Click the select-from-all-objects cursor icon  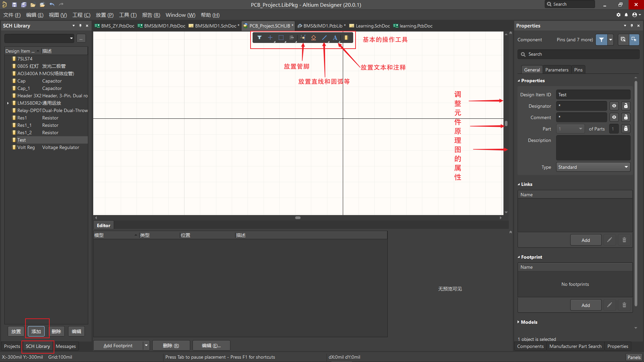tap(623, 40)
